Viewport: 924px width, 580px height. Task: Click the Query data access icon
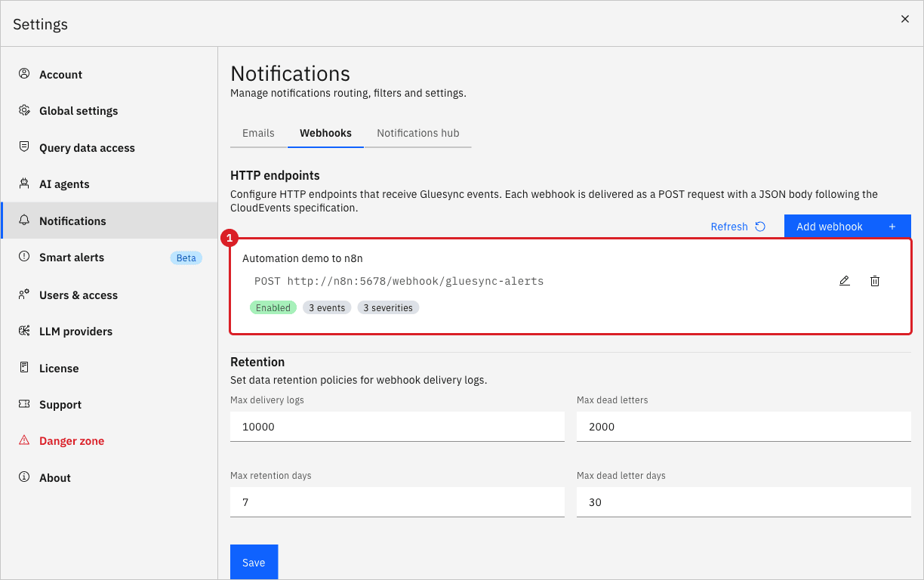pyautogui.click(x=24, y=147)
